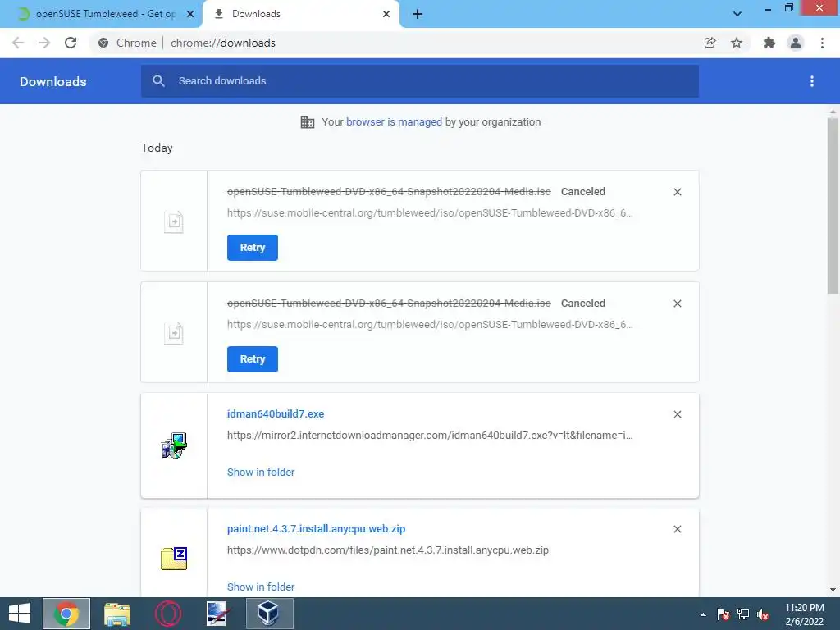840x630 pixels.
Task: Click the internetdownloadmanager.com source URL
Action: (x=430, y=435)
